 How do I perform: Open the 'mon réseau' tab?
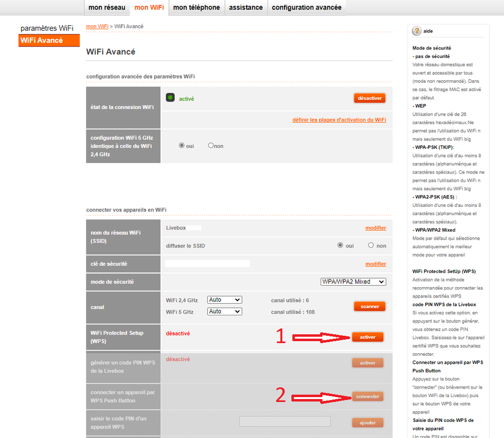pyautogui.click(x=107, y=8)
